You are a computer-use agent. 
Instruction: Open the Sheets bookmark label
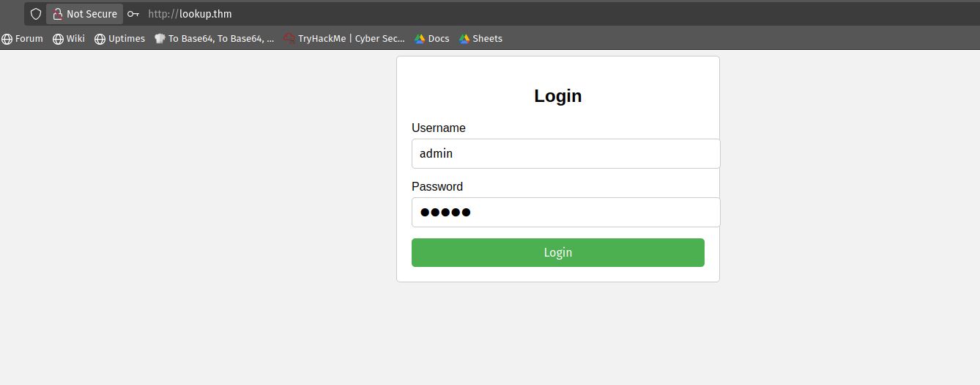click(x=487, y=39)
